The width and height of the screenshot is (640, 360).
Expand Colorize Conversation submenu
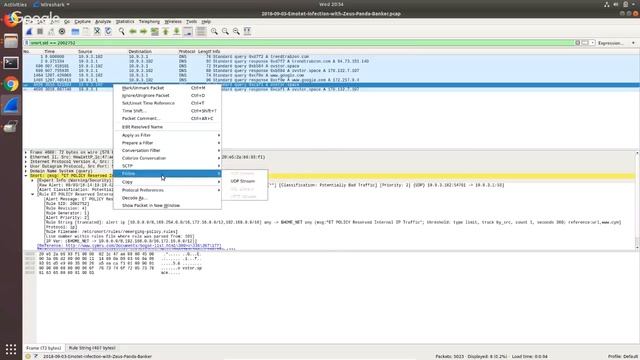point(167,158)
